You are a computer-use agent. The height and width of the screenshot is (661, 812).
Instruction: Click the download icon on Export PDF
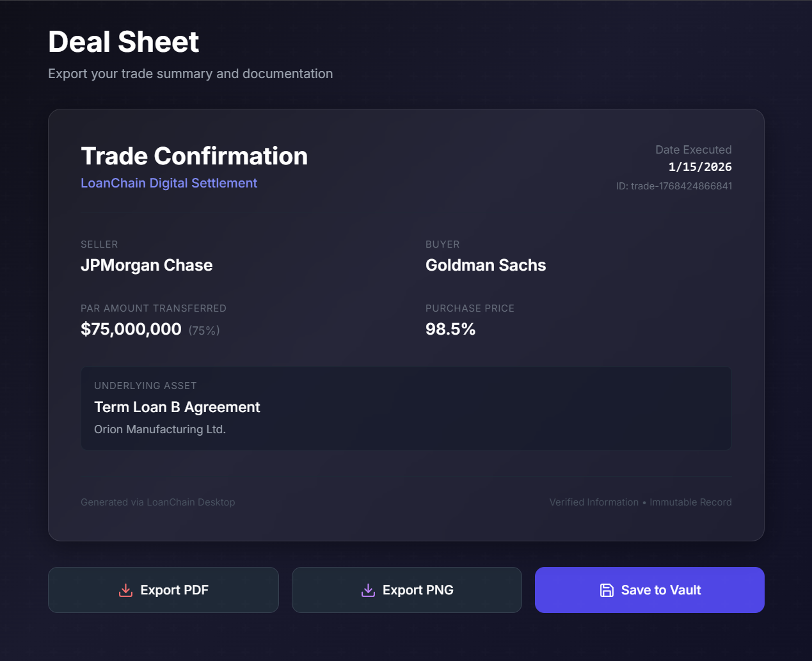(x=126, y=590)
